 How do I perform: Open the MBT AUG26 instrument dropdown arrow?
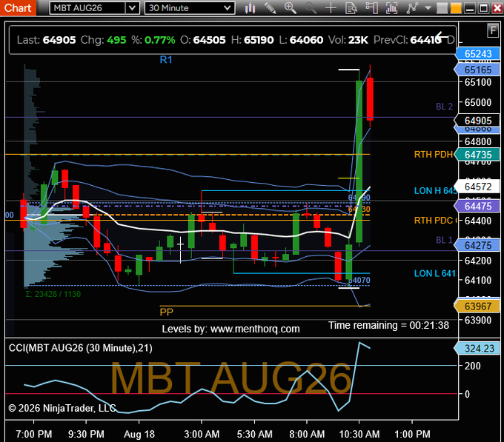coord(132,8)
